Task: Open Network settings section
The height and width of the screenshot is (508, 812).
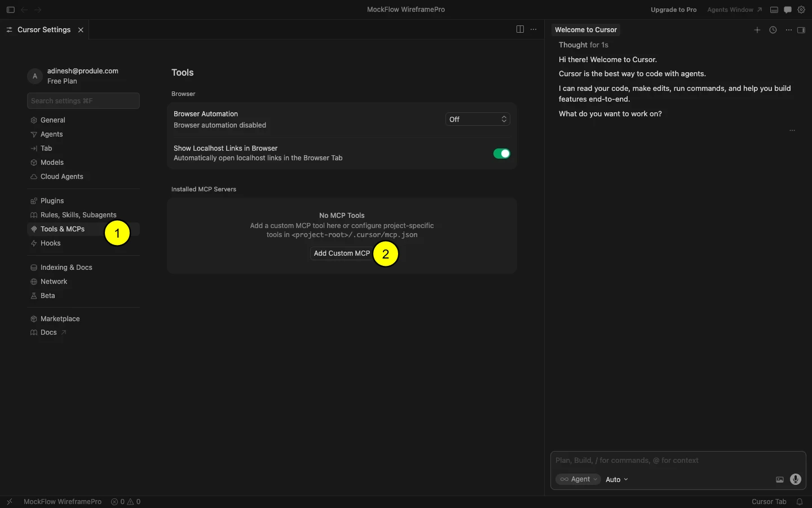Action: point(83,282)
